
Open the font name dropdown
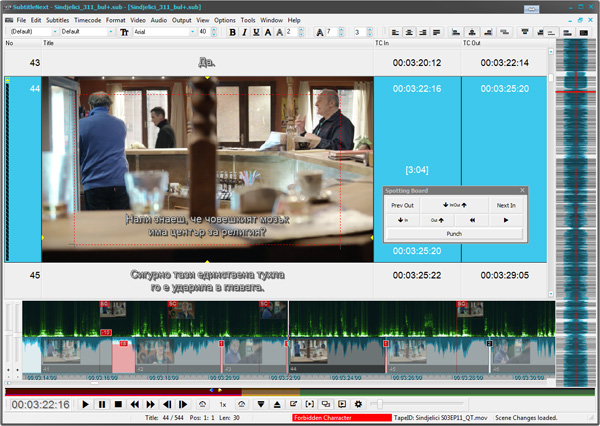pos(192,32)
